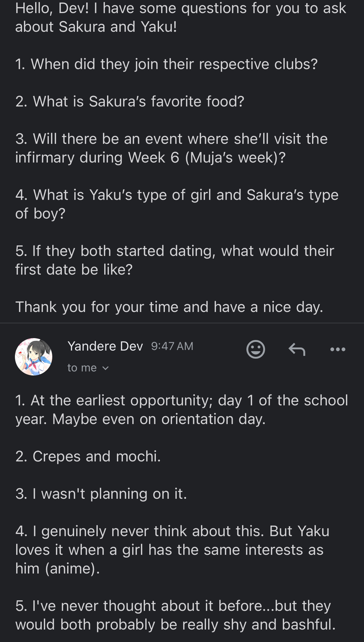Click the 9:47 AM timestamp
Screen dimensions: 364x642
click(172, 346)
